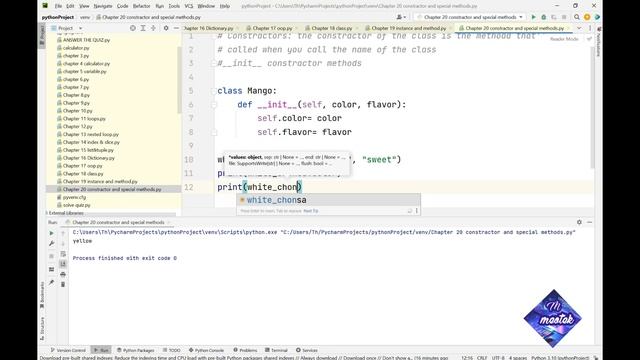
Task: Switch to Chapter 17 oop.py tab
Action: 272,28
